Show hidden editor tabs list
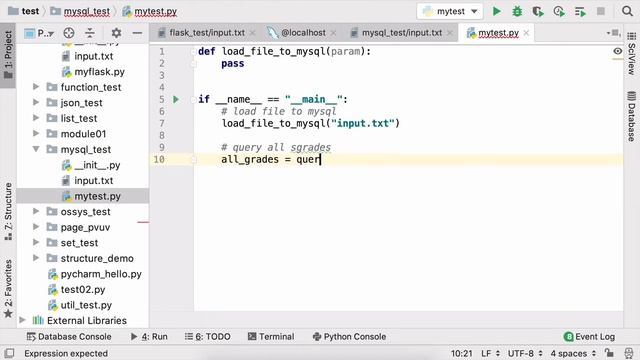The width and height of the screenshot is (640, 360). 613,33
